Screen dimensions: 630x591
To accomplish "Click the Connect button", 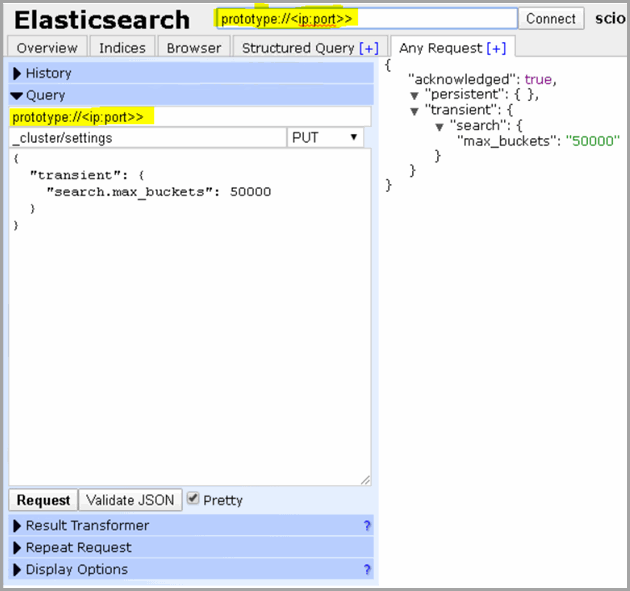I will pyautogui.click(x=551, y=18).
